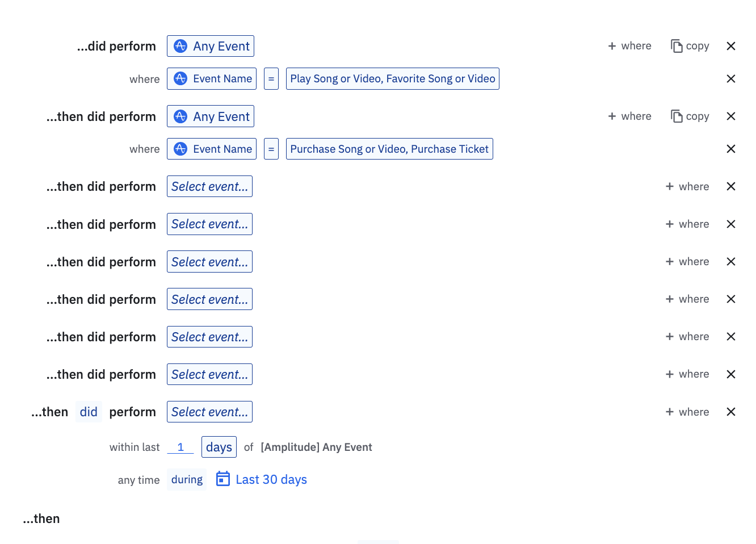The width and height of the screenshot is (756, 544).
Task: Open calendar icon for Last 30 days
Action: pos(223,479)
